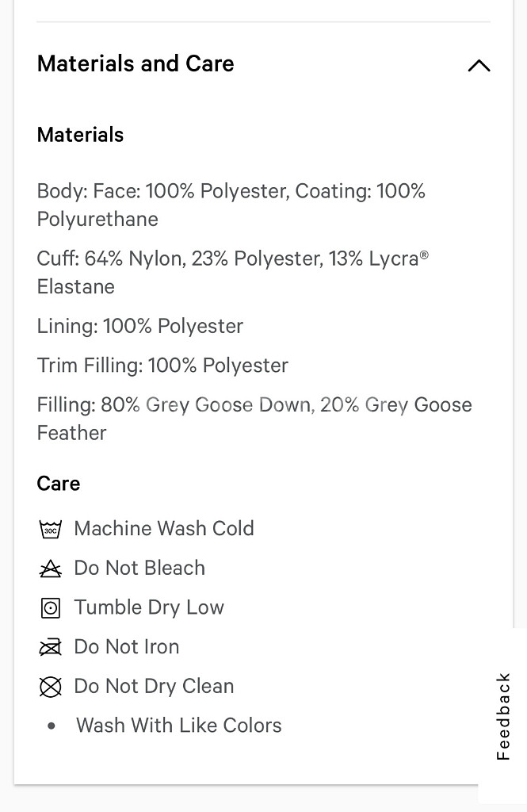The image size is (527, 812).
Task: Click the Do Not Bleach label
Action: 139,568
